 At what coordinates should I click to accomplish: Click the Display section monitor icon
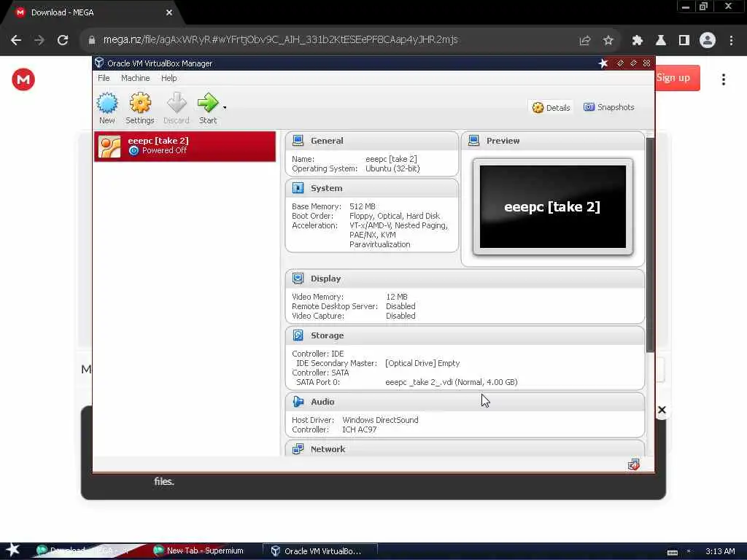(298, 279)
